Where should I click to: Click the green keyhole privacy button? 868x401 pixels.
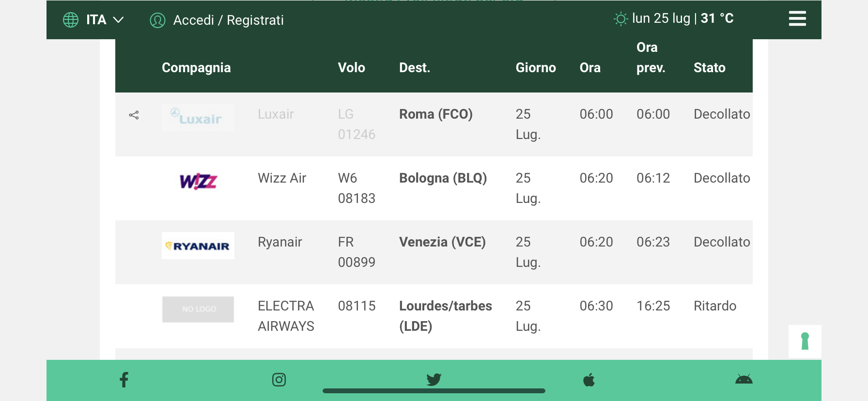805,341
